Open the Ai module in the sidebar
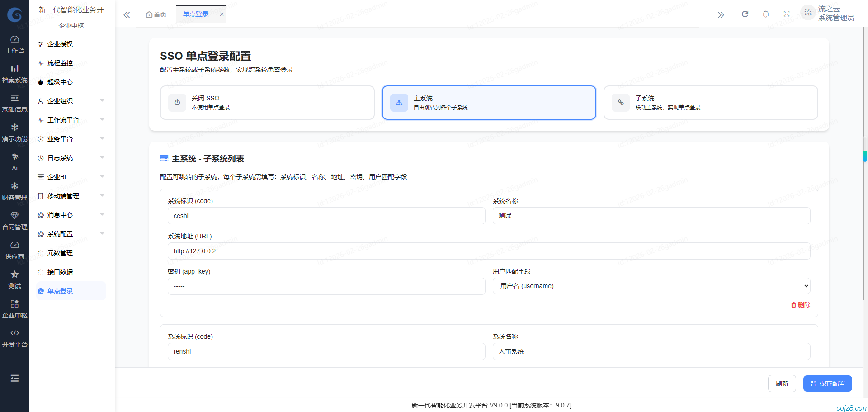The width and height of the screenshot is (868, 412). click(x=14, y=161)
